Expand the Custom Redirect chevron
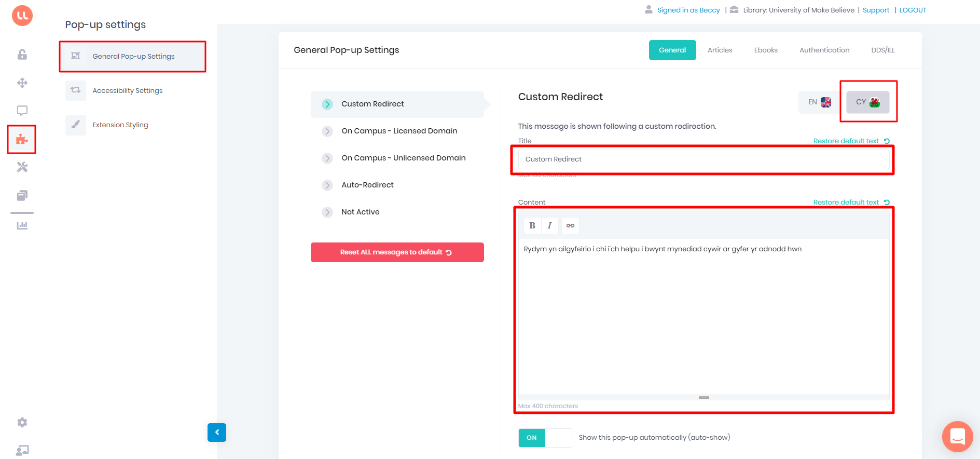The image size is (980, 459). pos(327,104)
